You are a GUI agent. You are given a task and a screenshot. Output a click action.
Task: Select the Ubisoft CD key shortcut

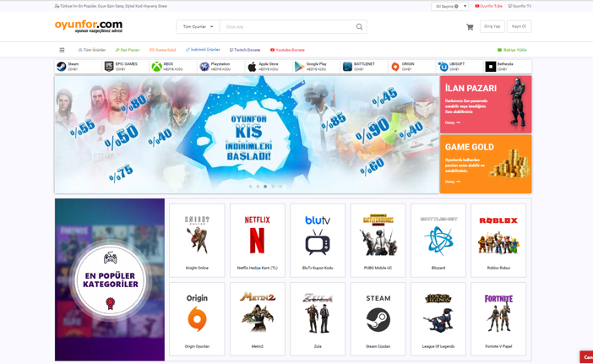click(460, 67)
